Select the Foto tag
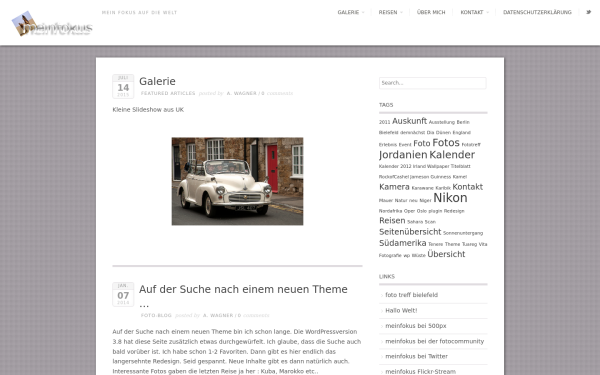600x375 pixels. [422, 143]
